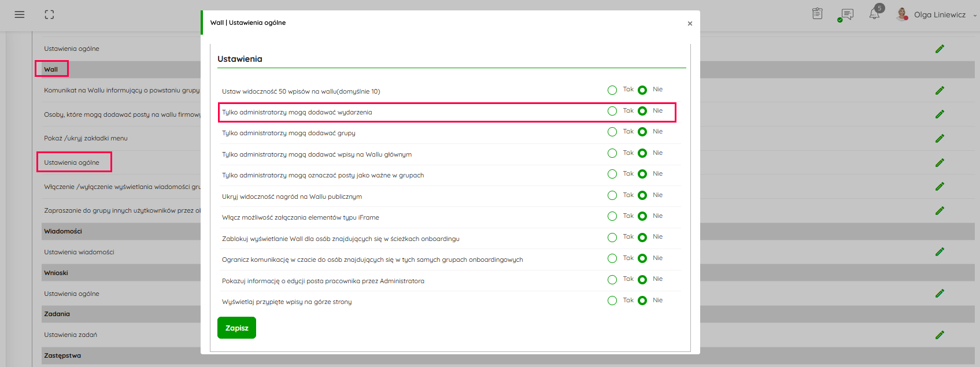This screenshot has height=367, width=980.
Task: Click the Zapisz button
Action: 236,328
